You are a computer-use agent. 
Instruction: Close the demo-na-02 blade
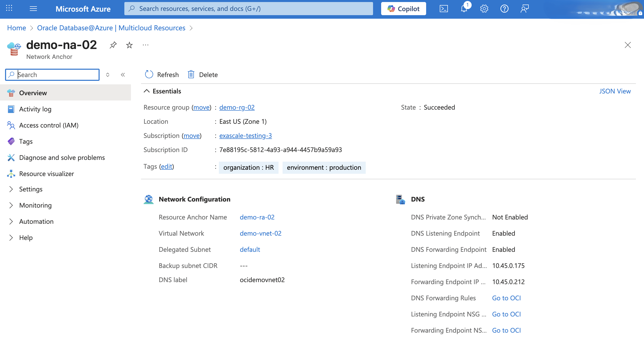(x=628, y=45)
